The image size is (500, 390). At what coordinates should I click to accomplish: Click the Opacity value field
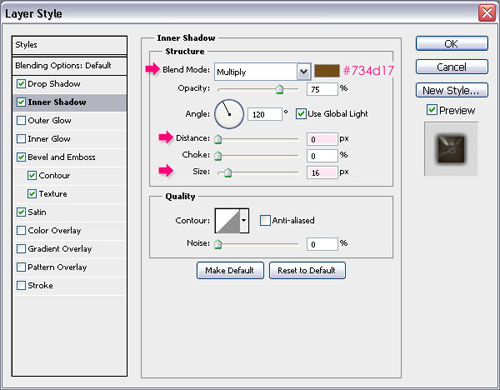[x=322, y=89]
